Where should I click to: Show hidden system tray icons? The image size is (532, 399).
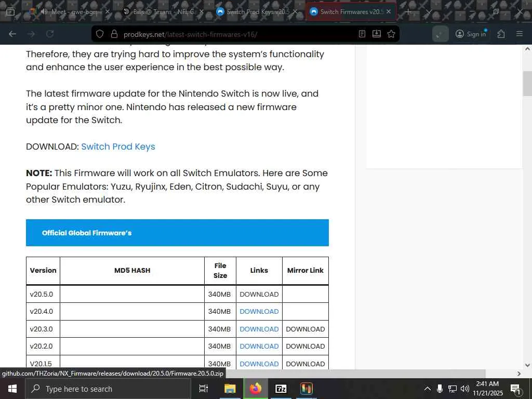[x=428, y=389]
